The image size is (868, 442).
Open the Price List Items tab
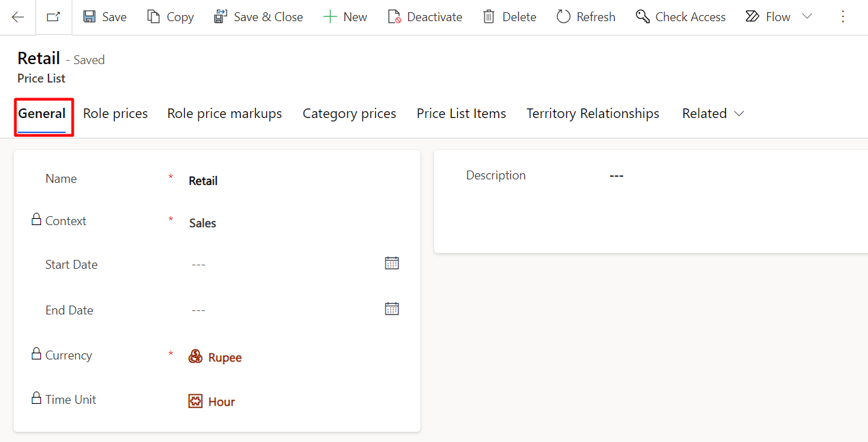point(461,113)
